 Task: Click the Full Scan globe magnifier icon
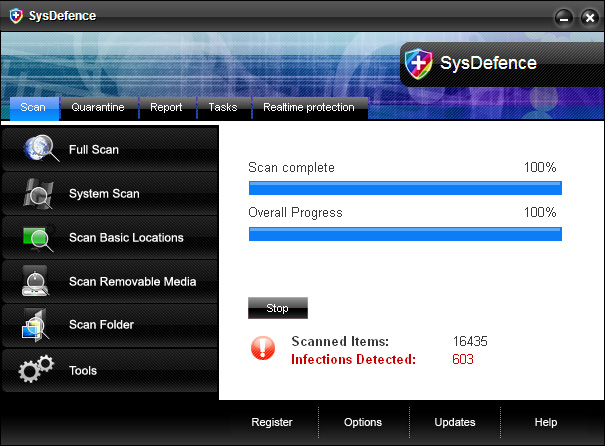pyautogui.click(x=41, y=148)
